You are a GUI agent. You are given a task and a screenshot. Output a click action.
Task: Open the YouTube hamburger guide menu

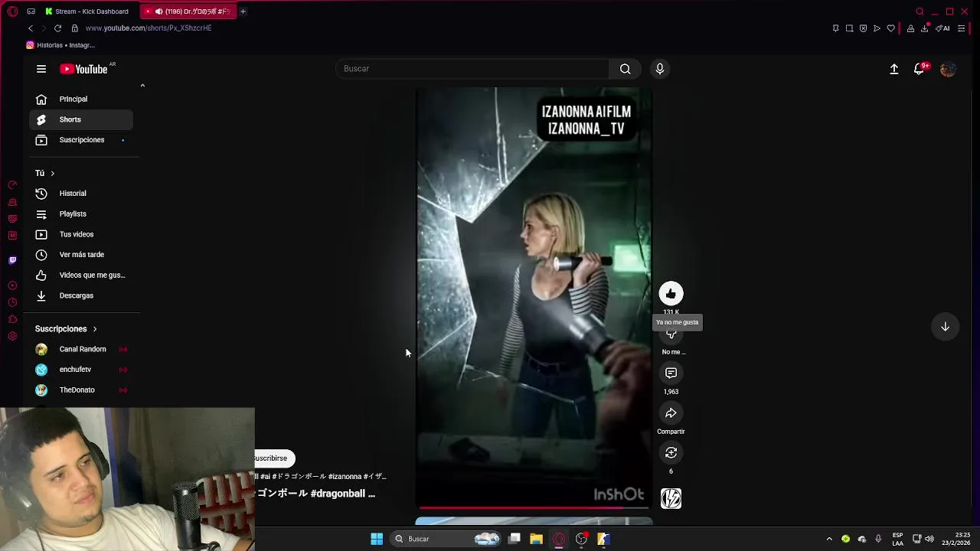click(x=41, y=69)
